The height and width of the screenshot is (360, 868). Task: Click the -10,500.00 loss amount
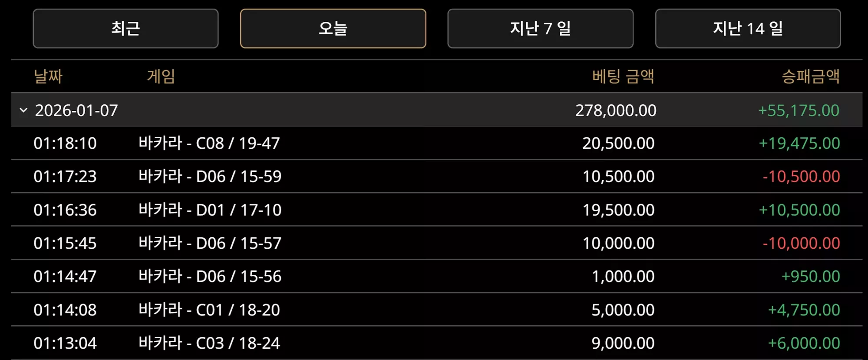click(x=801, y=177)
